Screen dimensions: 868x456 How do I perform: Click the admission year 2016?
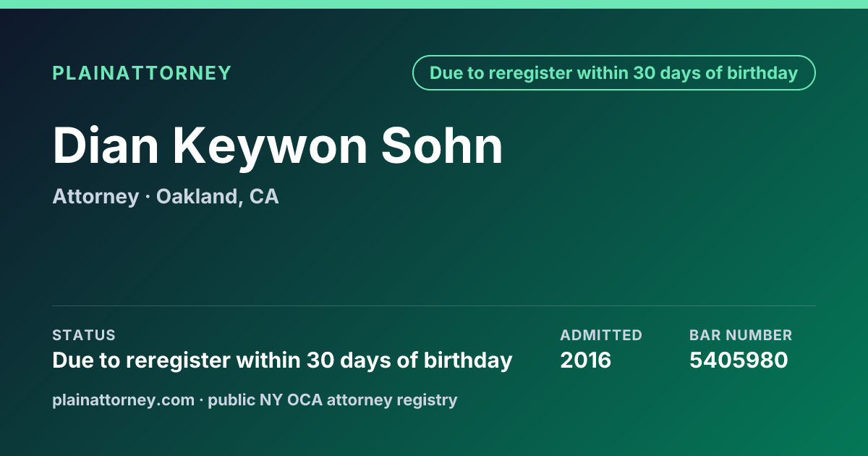point(586,360)
